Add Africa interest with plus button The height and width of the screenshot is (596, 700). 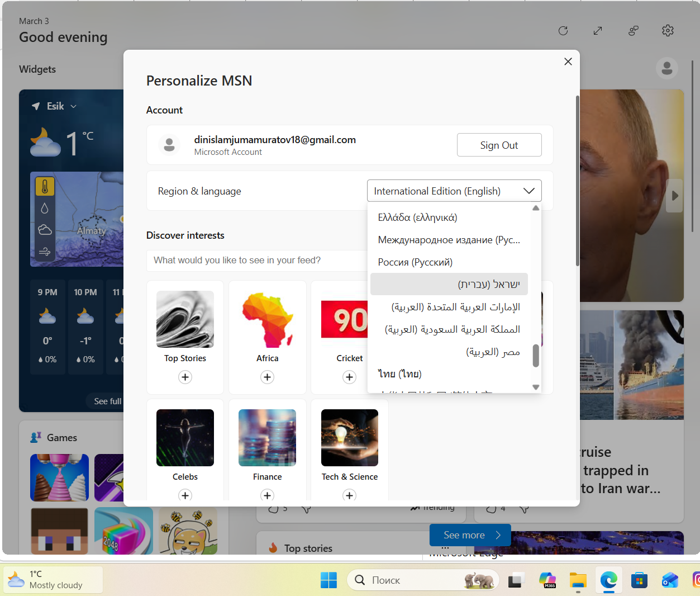click(267, 377)
